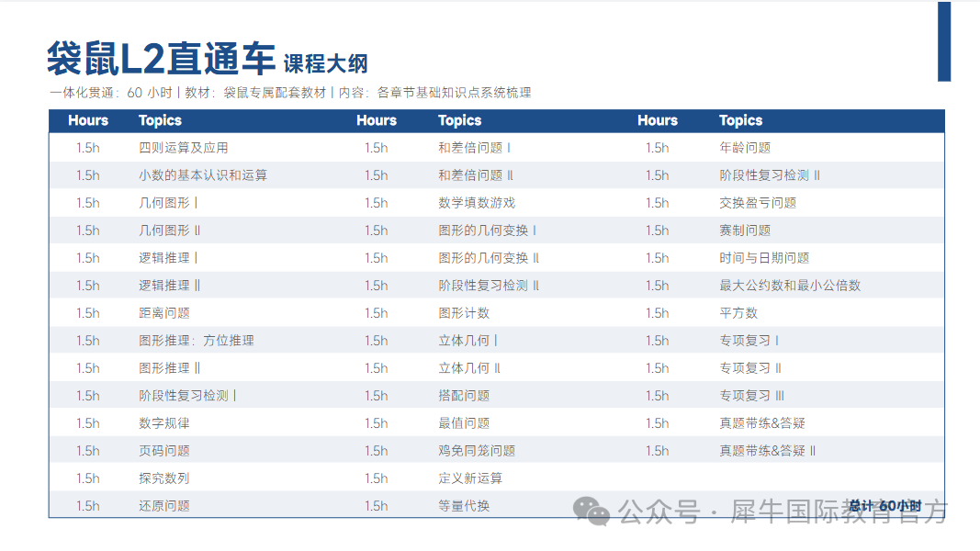Select the topic 四则运算及应用
The image size is (980, 551).
183,148
